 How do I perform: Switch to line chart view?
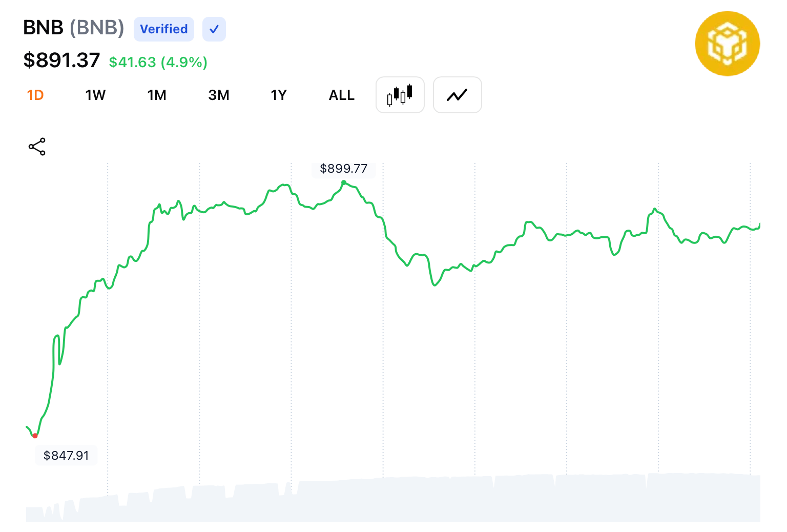457,95
